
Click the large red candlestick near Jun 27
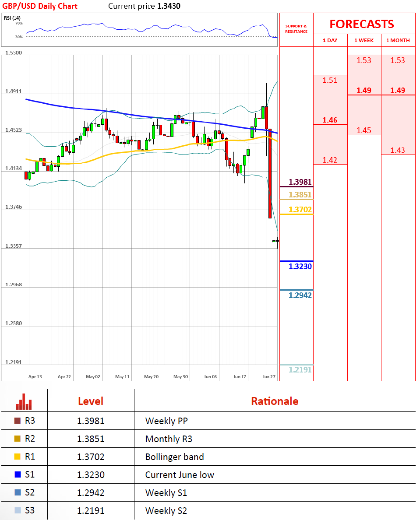coord(270,173)
